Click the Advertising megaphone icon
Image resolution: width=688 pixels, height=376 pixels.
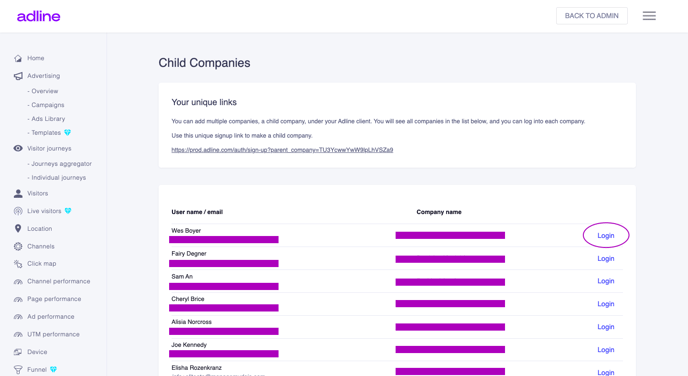(x=18, y=76)
